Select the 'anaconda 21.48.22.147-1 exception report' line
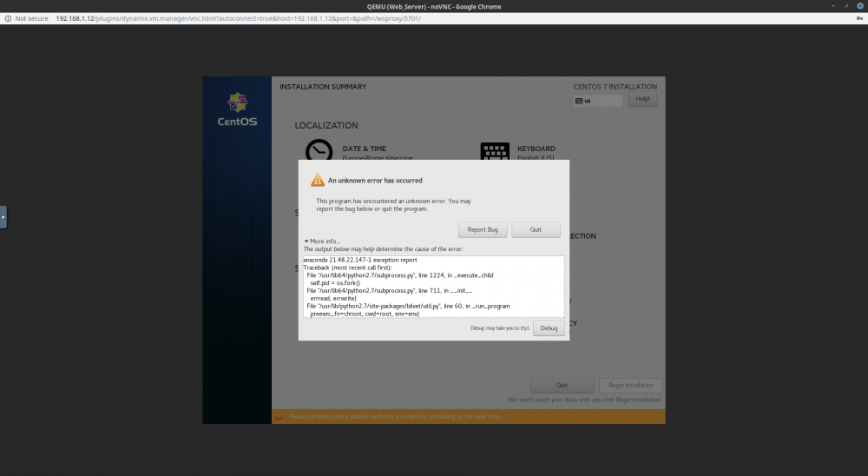The width and height of the screenshot is (868, 476). (x=360, y=260)
